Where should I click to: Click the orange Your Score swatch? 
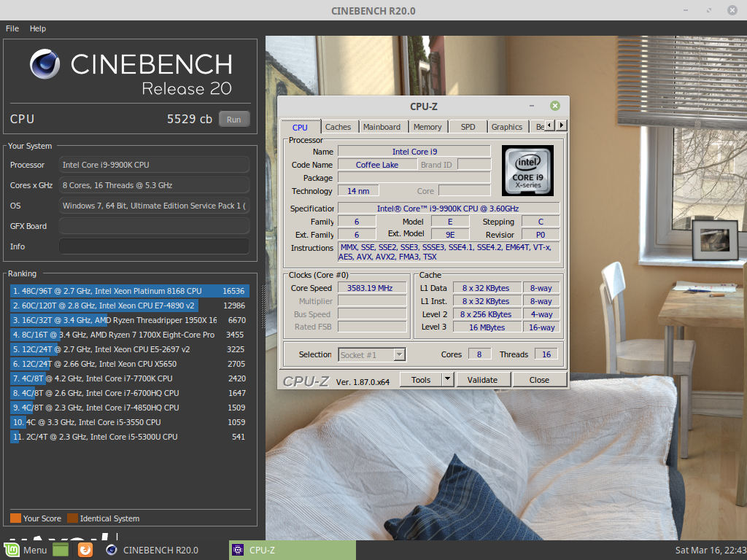15,518
